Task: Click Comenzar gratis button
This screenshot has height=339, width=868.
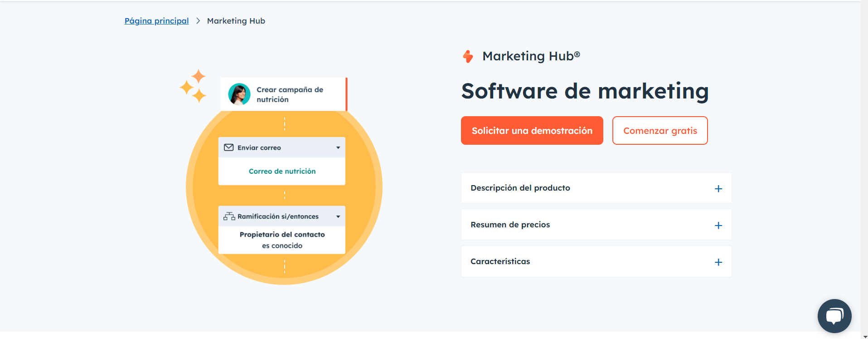Action: pyautogui.click(x=660, y=131)
